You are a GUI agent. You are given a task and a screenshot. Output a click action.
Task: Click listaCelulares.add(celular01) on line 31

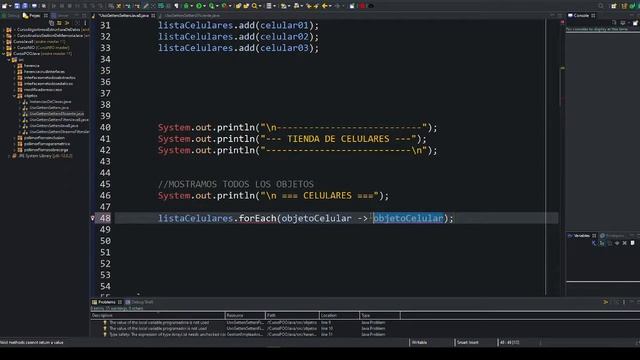(x=238, y=25)
